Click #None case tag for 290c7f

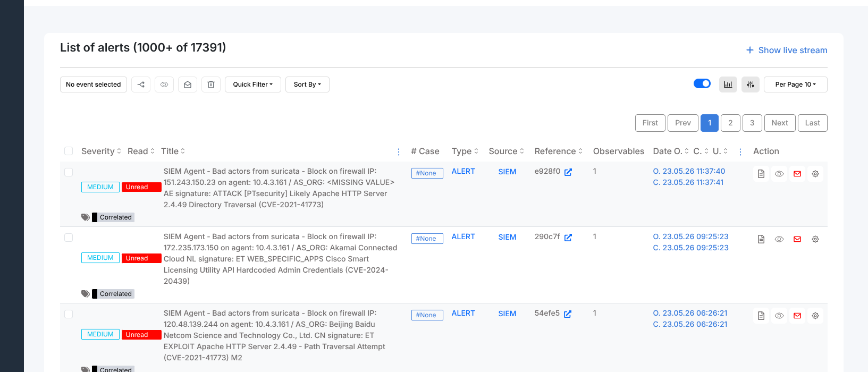427,239
